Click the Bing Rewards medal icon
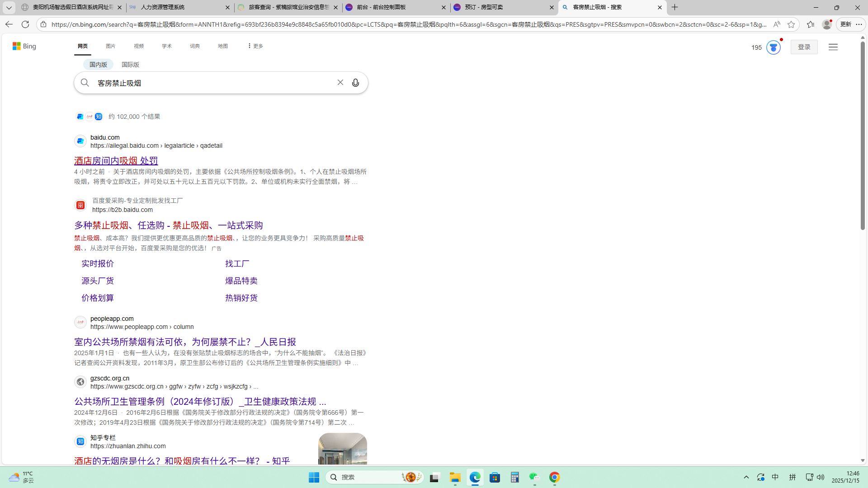 pyautogui.click(x=773, y=47)
